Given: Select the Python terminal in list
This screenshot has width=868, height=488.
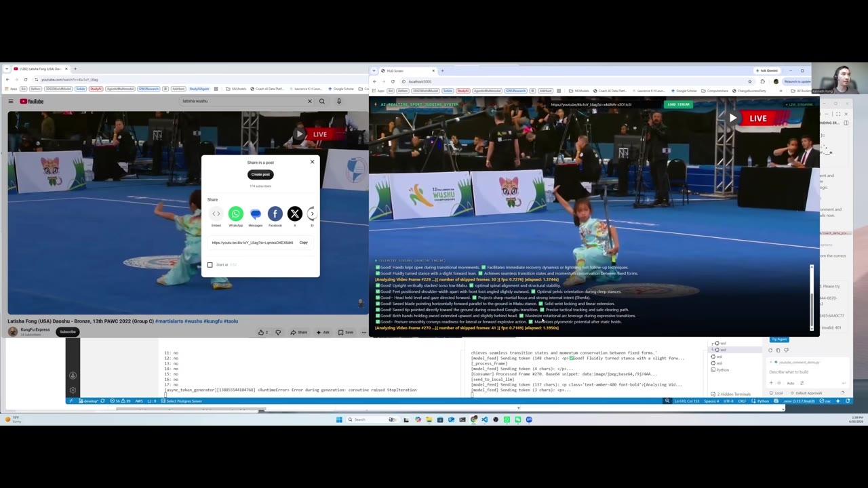Looking at the screenshot, I should [720, 370].
